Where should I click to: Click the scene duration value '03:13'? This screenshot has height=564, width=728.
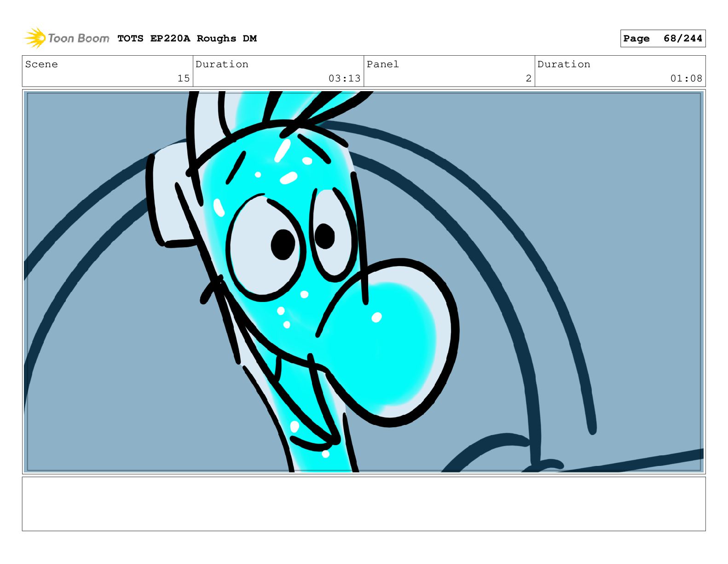345,79
